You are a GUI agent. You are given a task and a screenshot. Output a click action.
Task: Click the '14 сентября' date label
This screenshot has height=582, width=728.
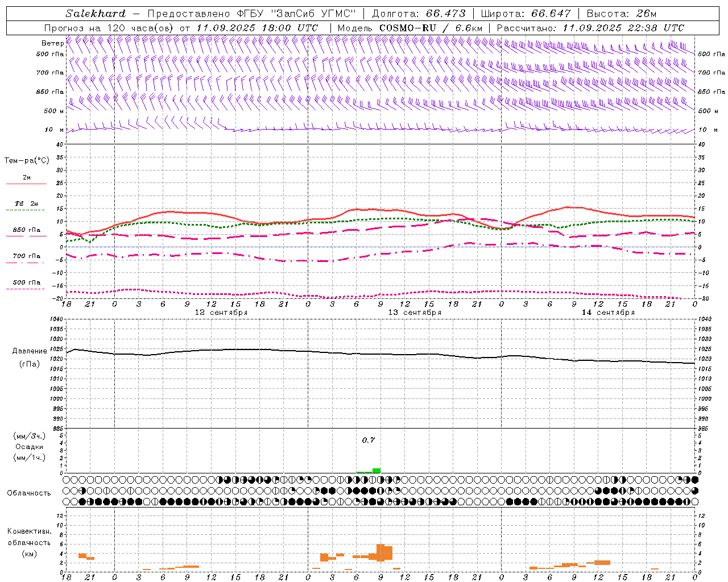pyautogui.click(x=607, y=313)
